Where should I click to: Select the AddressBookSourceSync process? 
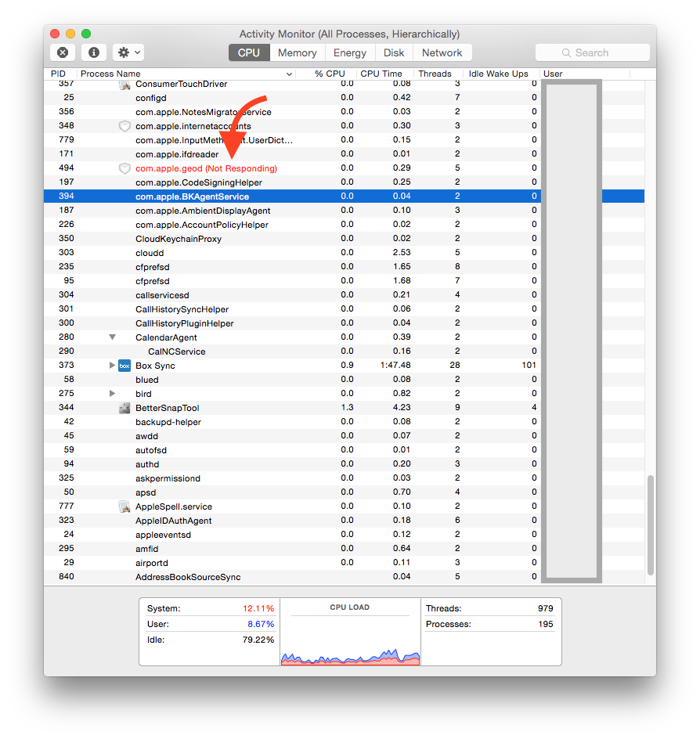(344, 577)
